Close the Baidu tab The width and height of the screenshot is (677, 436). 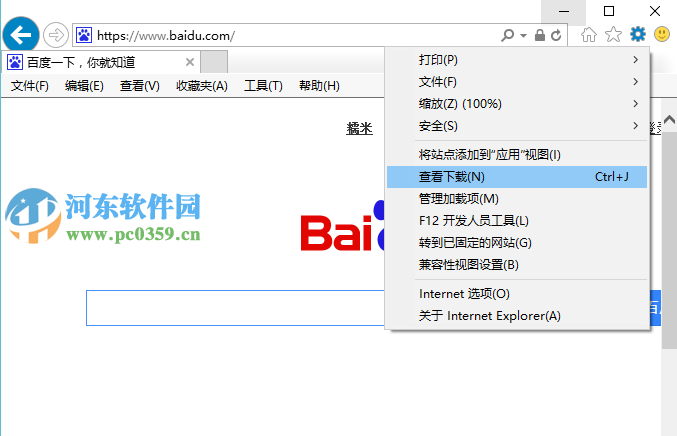[x=190, y=62]
